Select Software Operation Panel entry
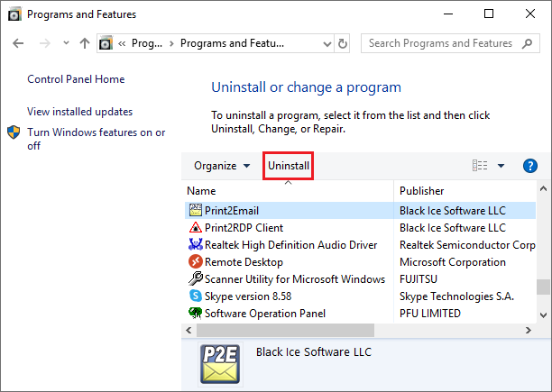This screenshot has height=392, width=552. (x=265, y=313)
